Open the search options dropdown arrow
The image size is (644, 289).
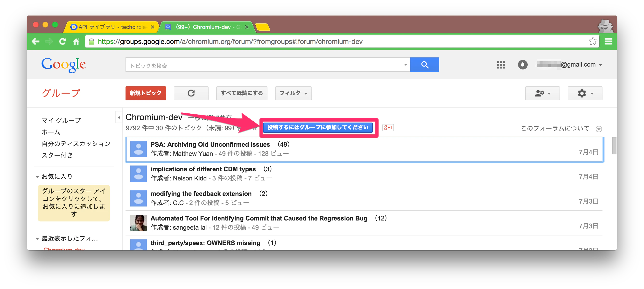(405, 65)
